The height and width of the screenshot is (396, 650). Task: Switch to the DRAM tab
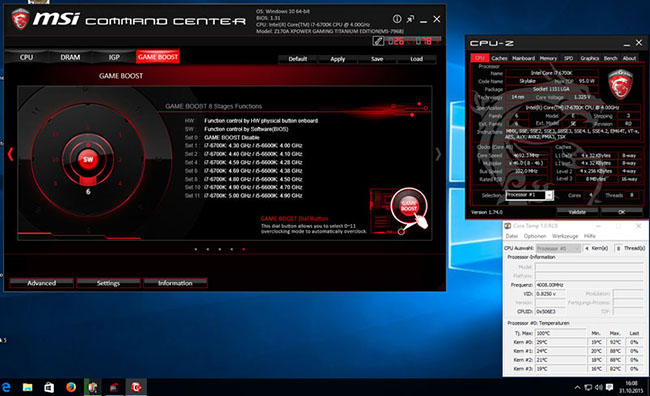click(x=70, y=57)
